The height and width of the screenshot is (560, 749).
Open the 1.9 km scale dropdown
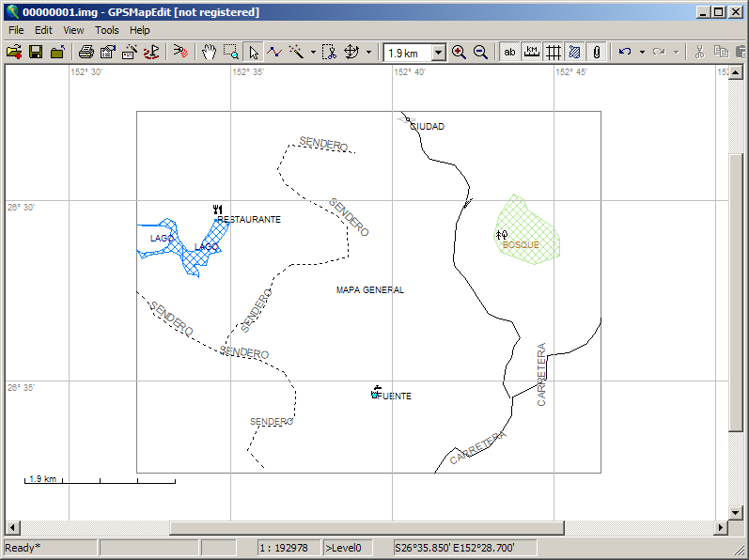click(438, 53)
